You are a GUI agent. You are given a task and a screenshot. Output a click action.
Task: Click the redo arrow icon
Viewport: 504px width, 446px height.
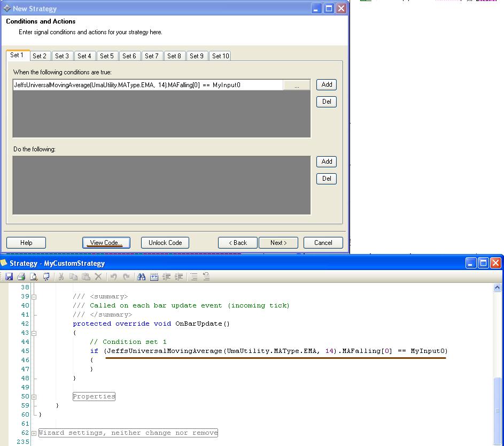click(126, 276)
